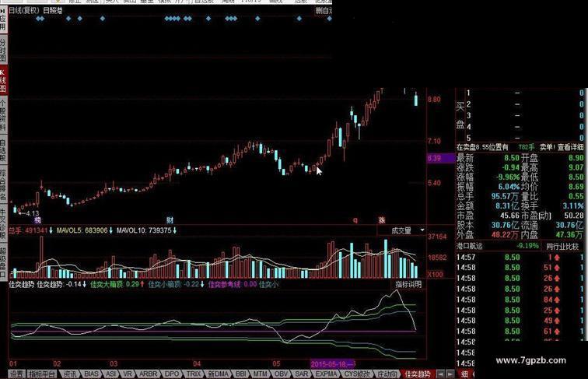Select the CYS修改 indicator tab
The width and height of the screenshot is (588, 379).
[357, 374]
